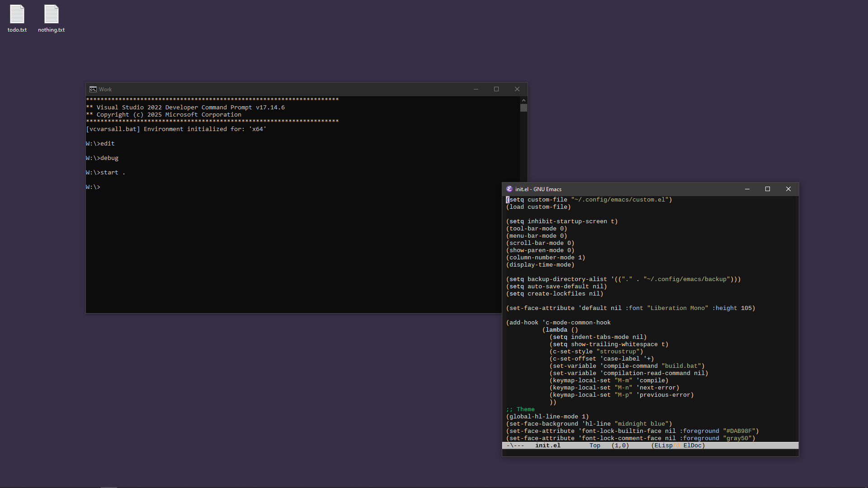
Task: Click the 'init.el - GNU Emacs' title text
Action: point(538,189)
